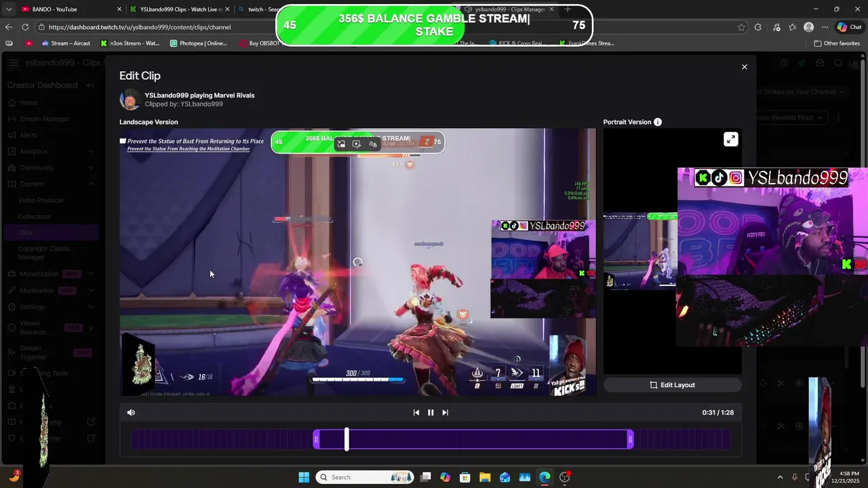The width and height of the screenshot is (868, 488).
Task: Click the white playhead marker on timeline
Action: tap(347, 439)
